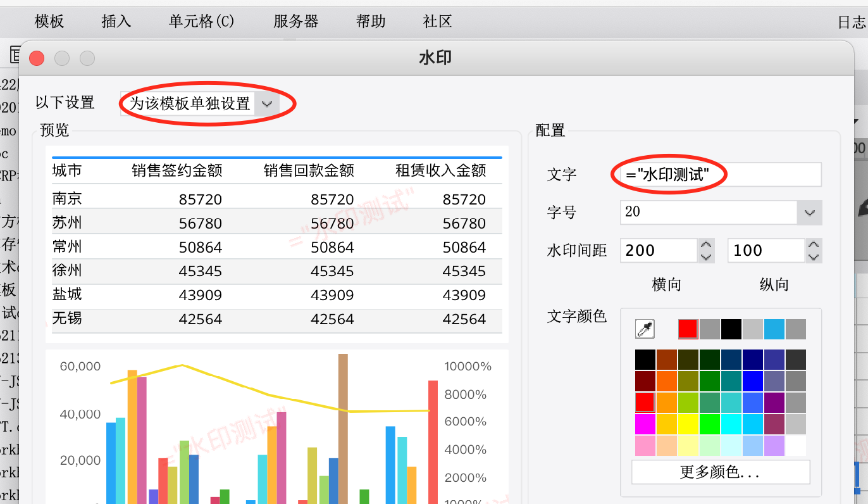The width and height of the screenshot is (868, 504).
Task: Increase the 纵向 watermark spacing
Action: (x=814, y=244)
